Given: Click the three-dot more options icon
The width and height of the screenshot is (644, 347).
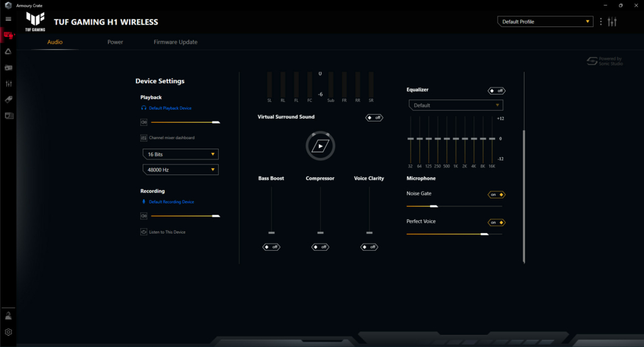Looking at the screenshot, I should click(601, 21).
